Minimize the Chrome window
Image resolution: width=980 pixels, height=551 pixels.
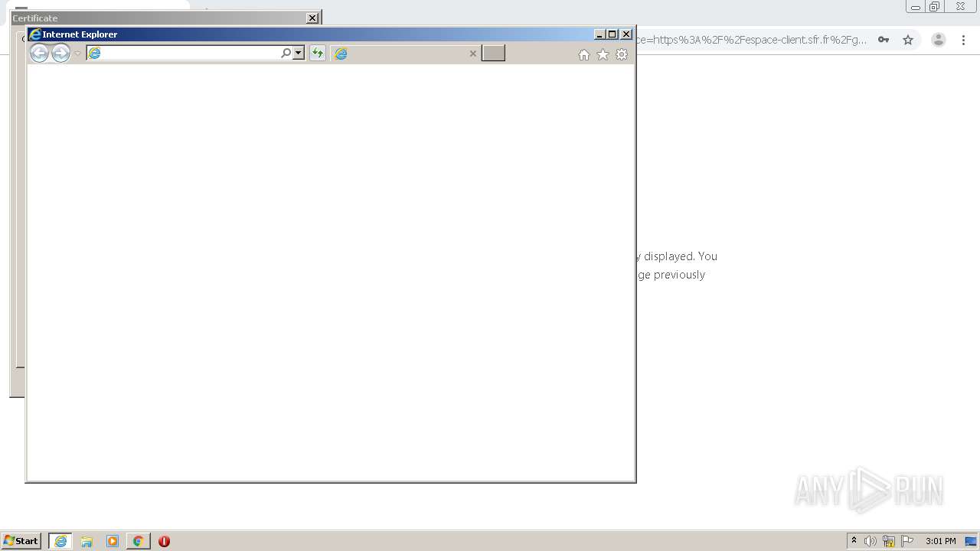click(x=916, y=7)
